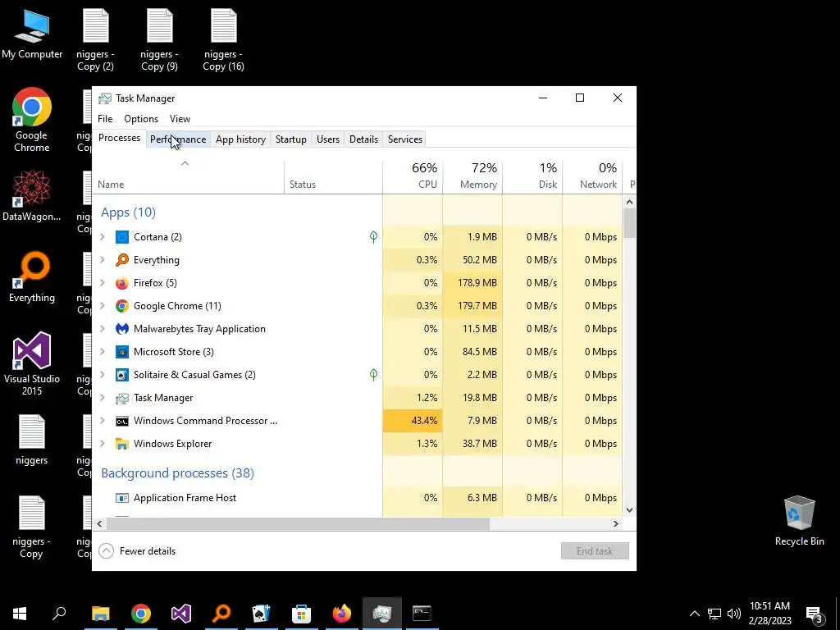Click the Solitaire & Casual Games row icon
The height and width of the screenshot is (630, 840).
[122, 375]
